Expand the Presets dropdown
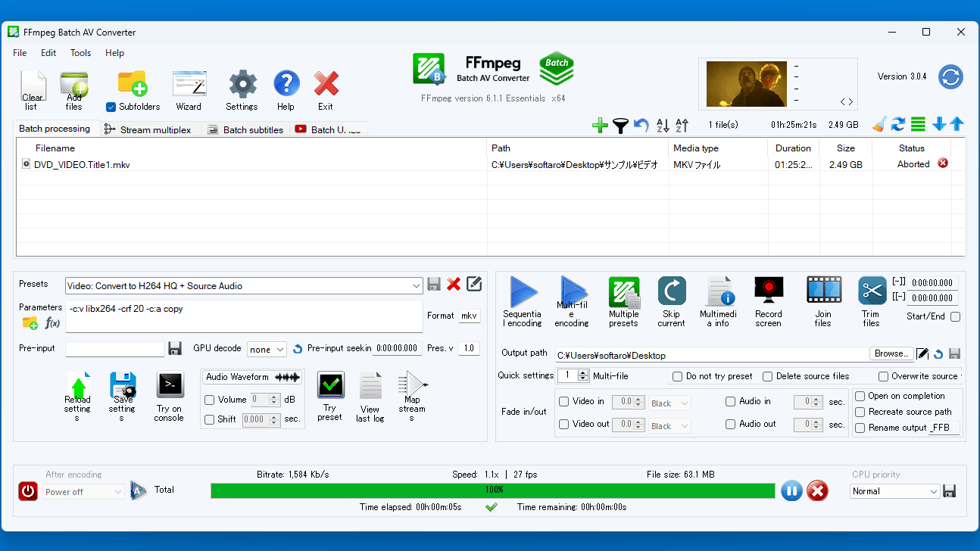Screen dimensions: 980x551 (417, 286)
